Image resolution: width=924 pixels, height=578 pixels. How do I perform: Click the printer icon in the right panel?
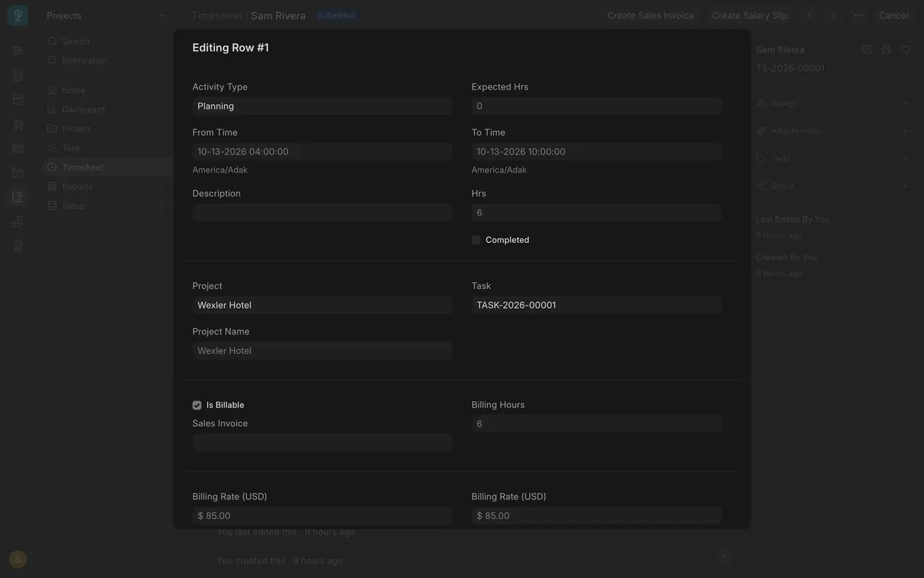[886, 49]
